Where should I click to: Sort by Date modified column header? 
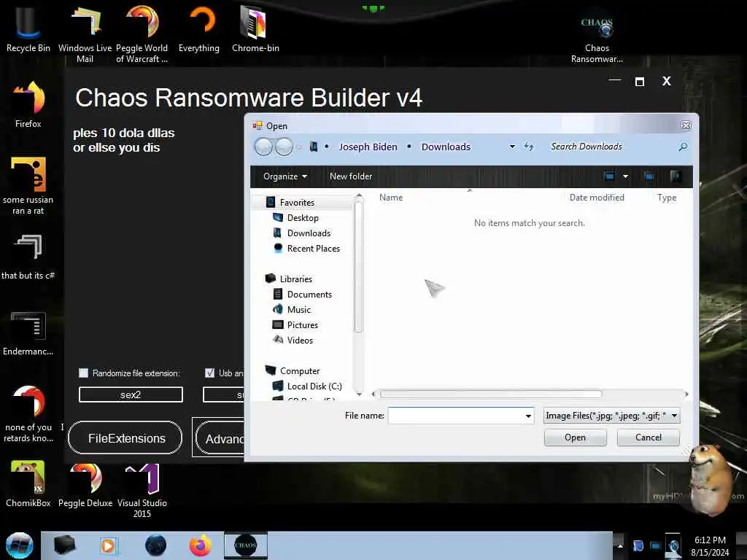pos(597,197)
